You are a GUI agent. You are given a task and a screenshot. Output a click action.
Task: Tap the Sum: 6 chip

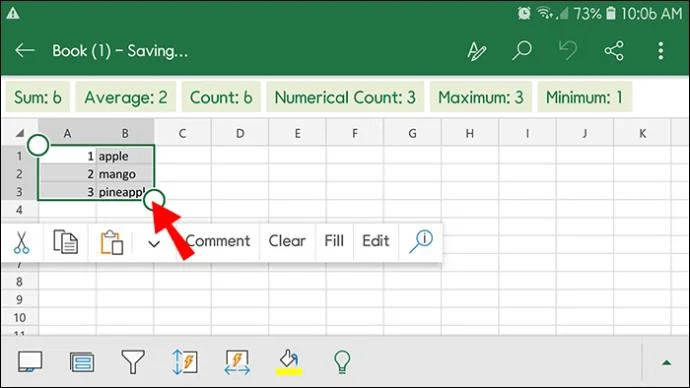(x=37, y=97)
